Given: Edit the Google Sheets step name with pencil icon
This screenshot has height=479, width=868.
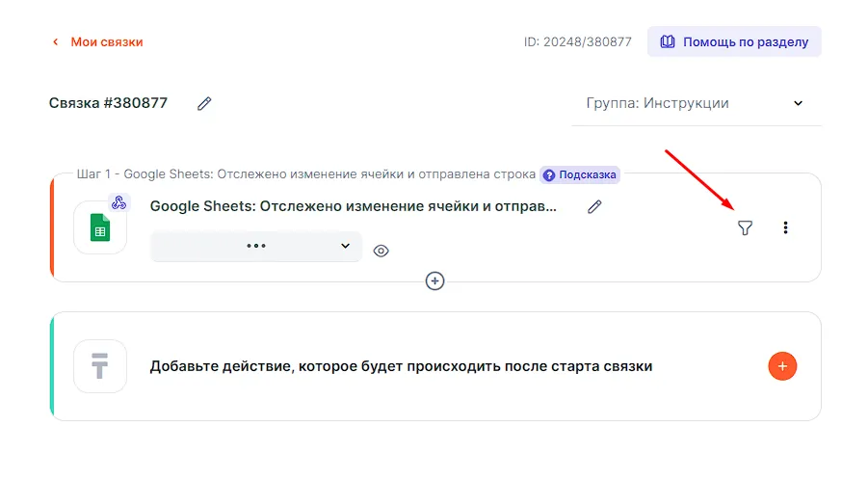Looking at the screenshot, I should (x=594, y=206).
